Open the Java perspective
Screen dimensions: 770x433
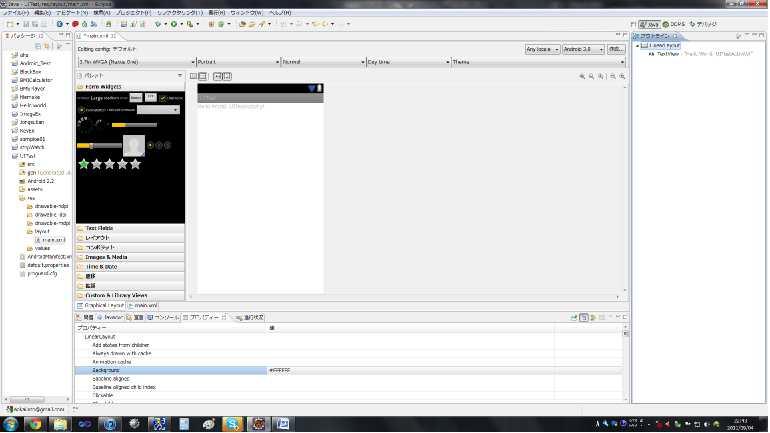[x=650, y=23]
